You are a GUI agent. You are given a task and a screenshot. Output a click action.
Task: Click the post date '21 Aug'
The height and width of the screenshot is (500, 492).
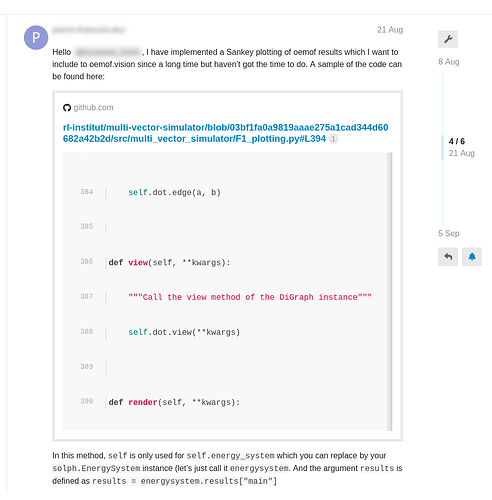coord(390,30)
